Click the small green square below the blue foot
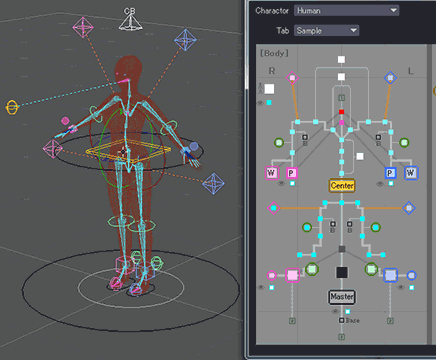The width and height of the screenshot is (436, 360). click(390, 321)
